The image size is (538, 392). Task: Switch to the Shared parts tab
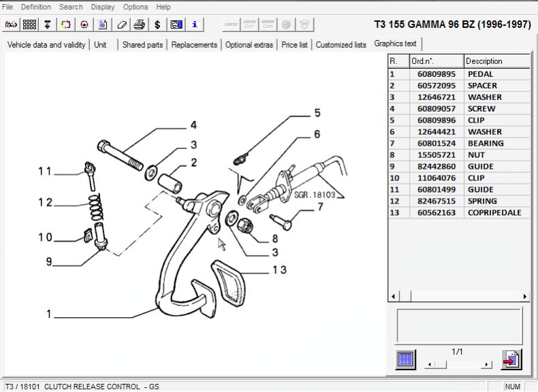pyautogui.click(x=142, y=45)
